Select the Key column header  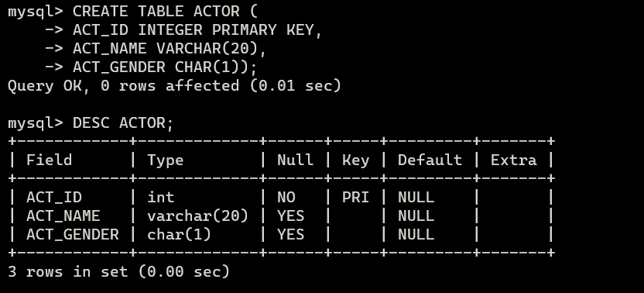356,160
